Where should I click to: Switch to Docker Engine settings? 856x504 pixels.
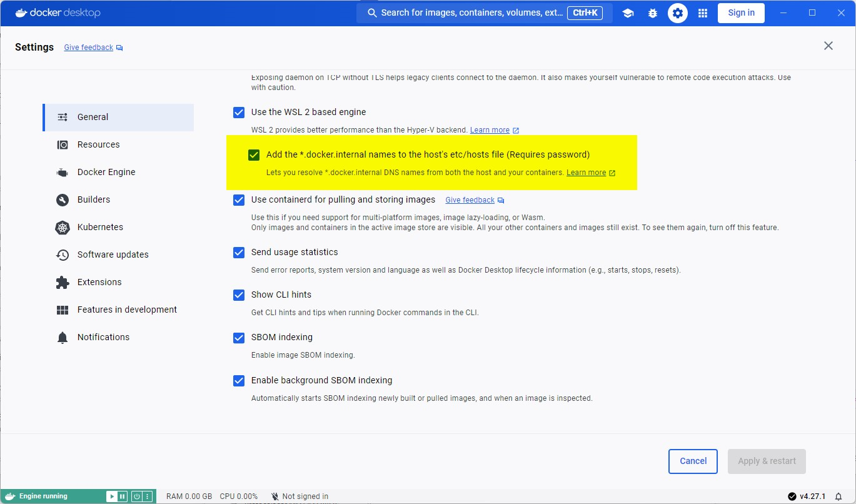pyautogui.click(x=118, y=172)
